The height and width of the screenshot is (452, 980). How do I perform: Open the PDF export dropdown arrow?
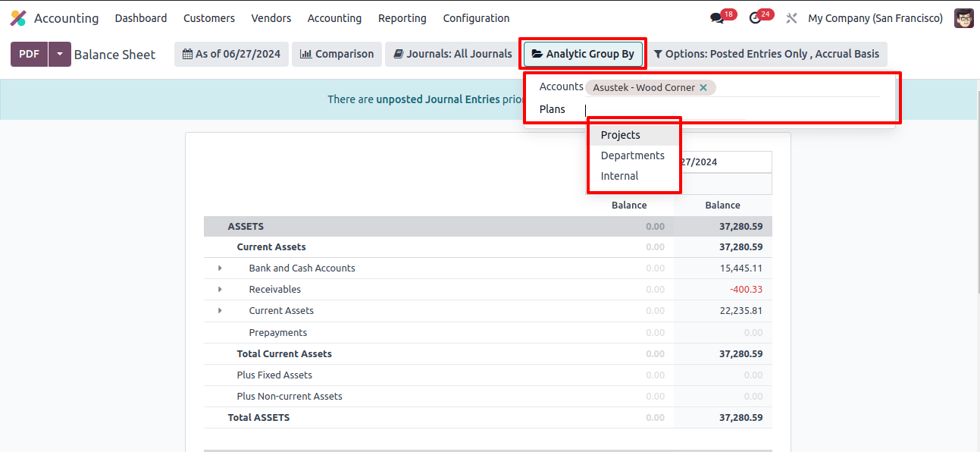(59, 54)
